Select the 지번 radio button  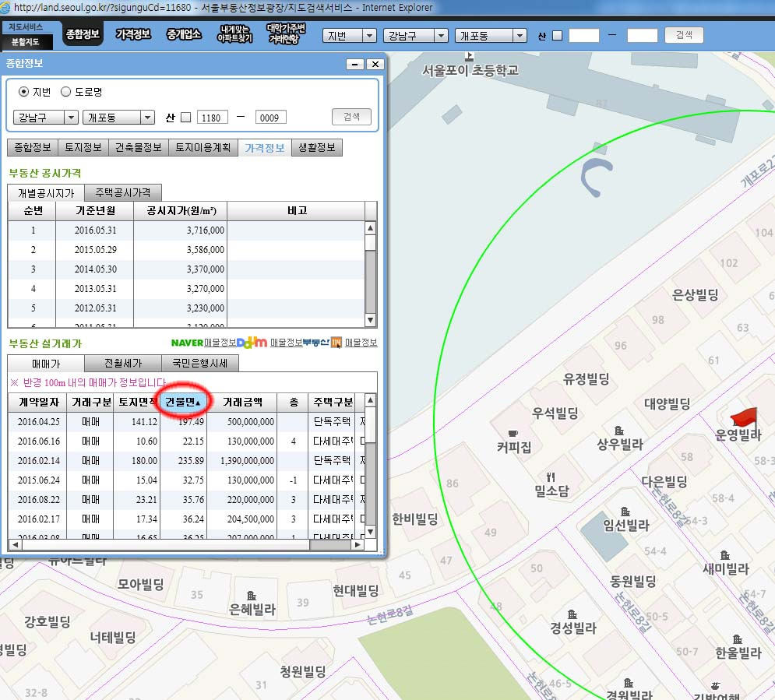[x=23, y=92]
